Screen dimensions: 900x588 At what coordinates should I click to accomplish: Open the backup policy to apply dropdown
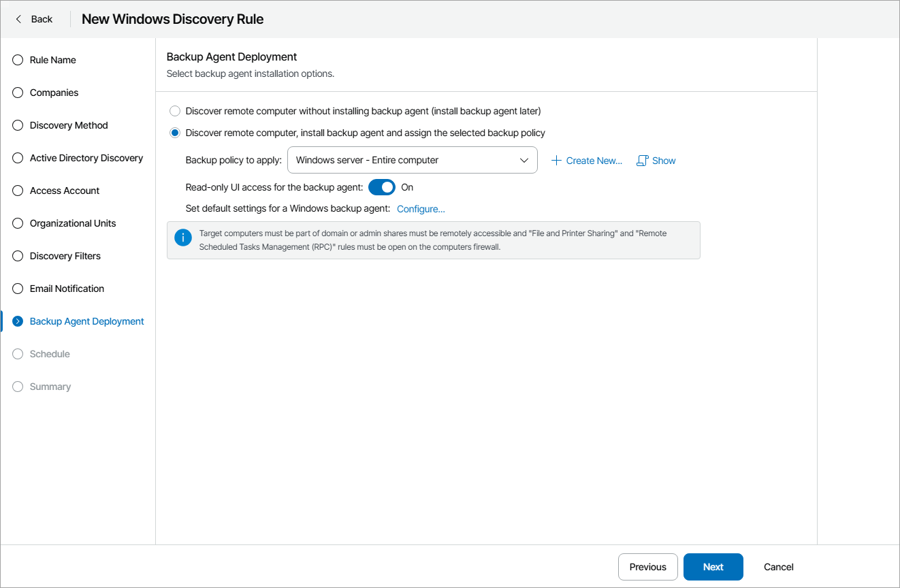point(412,161)
